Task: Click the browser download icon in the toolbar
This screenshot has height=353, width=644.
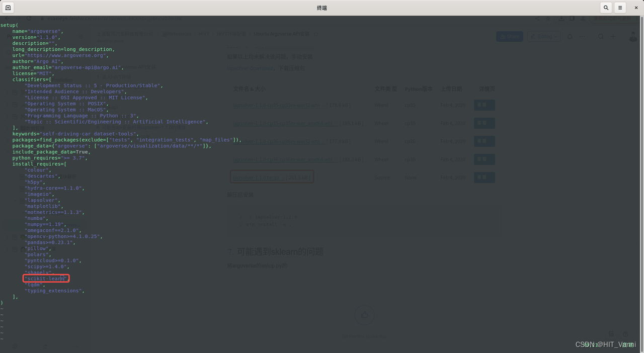Action: pyautogui.click(x=561, y=19)
